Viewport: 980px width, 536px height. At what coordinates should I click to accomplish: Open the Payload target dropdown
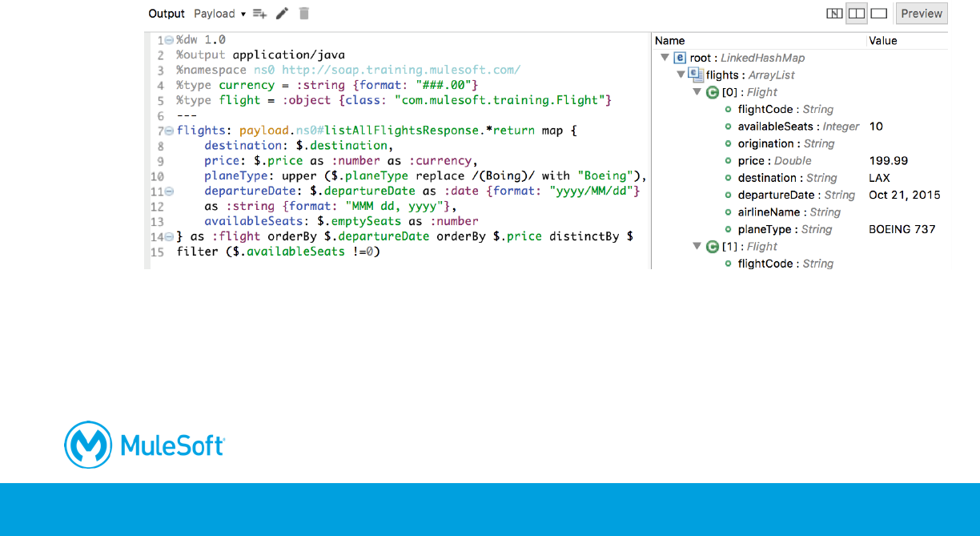pyautogui.click(x=219, y=14)
